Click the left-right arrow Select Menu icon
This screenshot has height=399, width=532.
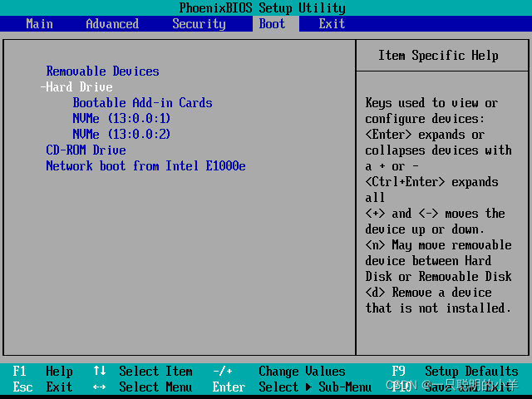pyautogui.click(x=100, y=387)
